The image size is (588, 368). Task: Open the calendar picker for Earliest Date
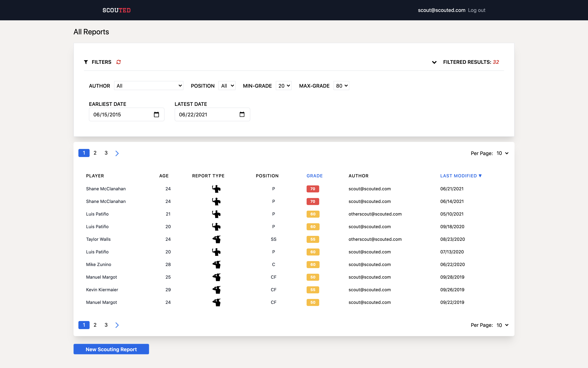(x=156, y=114)
